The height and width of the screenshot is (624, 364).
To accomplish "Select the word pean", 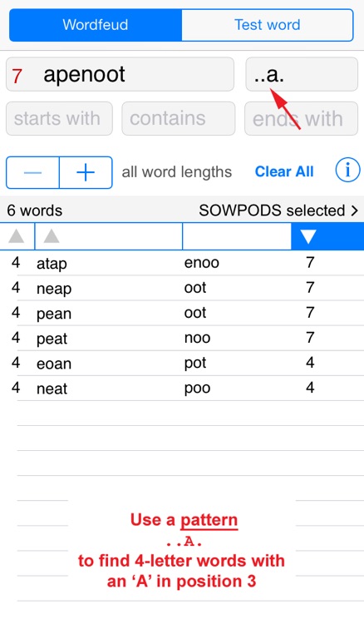I will (54, 314).
